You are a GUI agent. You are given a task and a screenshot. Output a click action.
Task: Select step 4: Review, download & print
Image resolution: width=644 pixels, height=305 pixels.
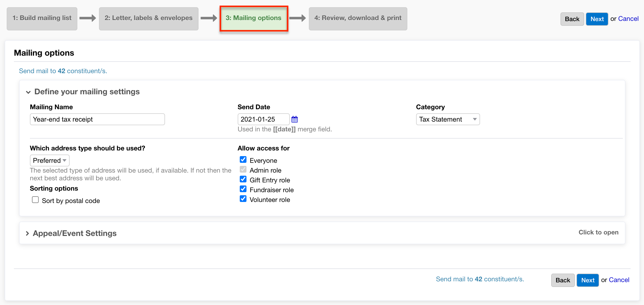point(358,18)
